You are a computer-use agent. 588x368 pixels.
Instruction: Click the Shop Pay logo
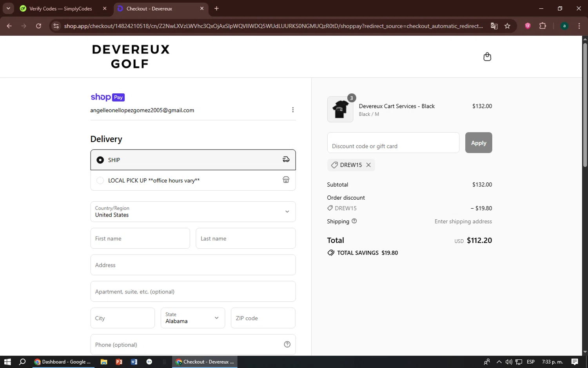pyautogui.click(x=108, y=97)
